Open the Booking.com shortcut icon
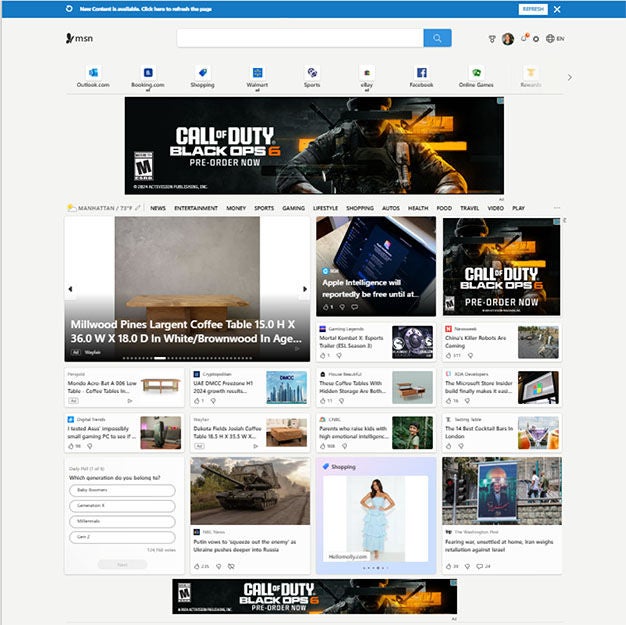The height and width of the screenshot is (625, 626). click(x=147, y=73)
